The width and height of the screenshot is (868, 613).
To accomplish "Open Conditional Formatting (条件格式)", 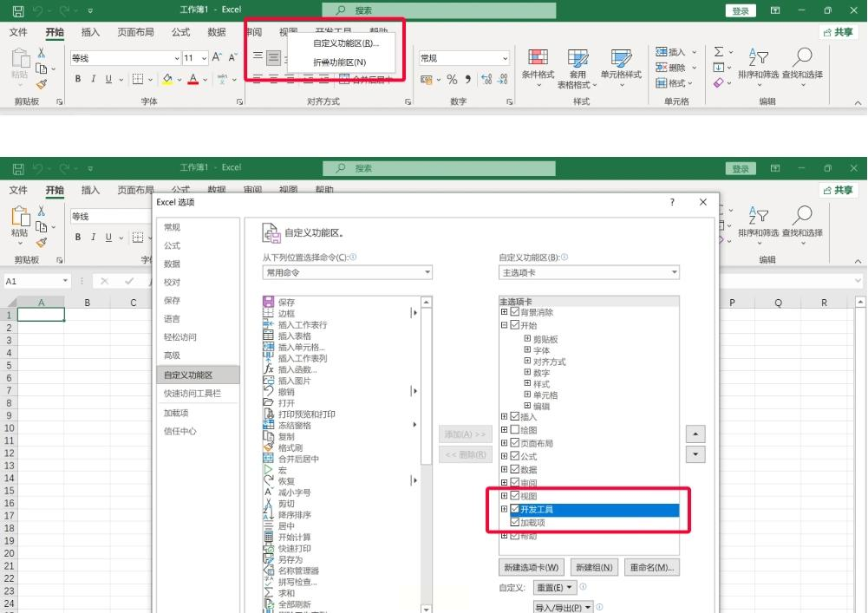I will coord(538,68).
